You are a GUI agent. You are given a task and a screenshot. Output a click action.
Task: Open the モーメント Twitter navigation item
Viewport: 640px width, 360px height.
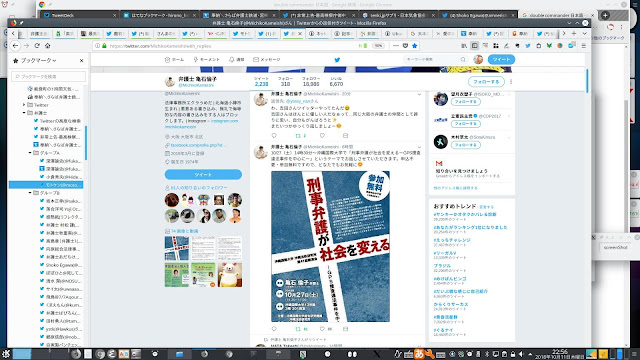tap(206, 60)
